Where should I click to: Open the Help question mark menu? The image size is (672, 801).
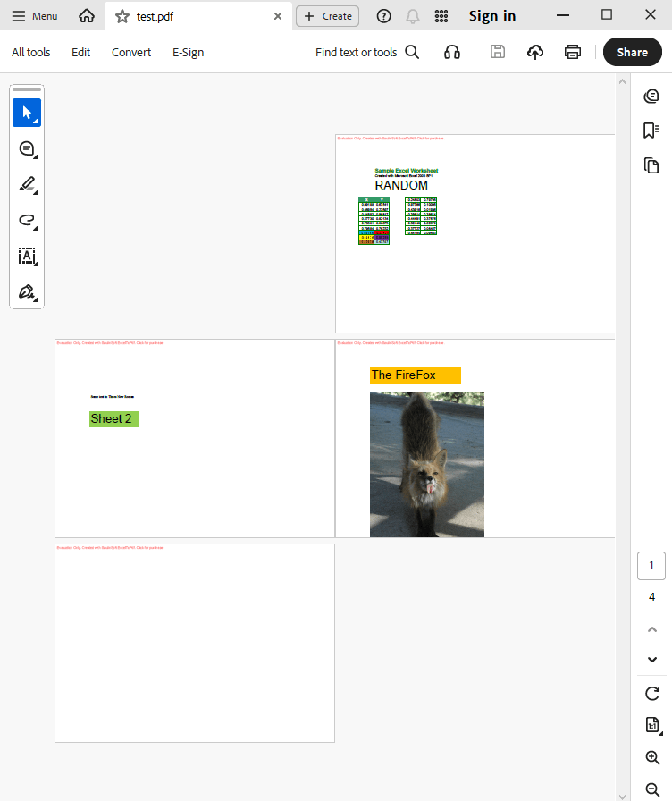(x=383, y=16)
